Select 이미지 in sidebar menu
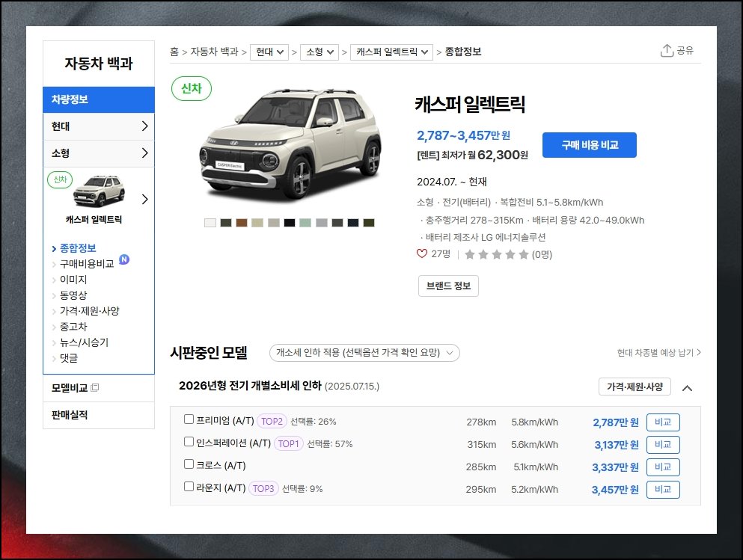Viewport: 743px width, 560px height. pos(73,280)
